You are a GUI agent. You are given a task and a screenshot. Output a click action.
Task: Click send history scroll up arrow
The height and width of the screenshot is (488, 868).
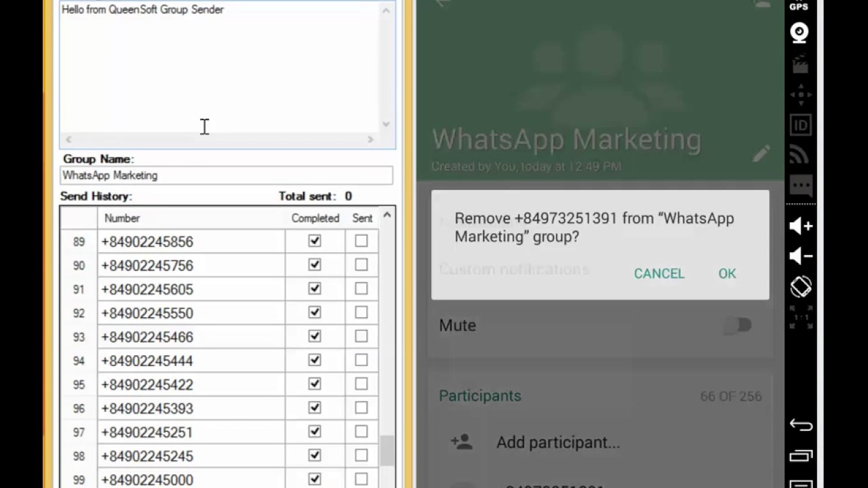click(x=387, y=216)
